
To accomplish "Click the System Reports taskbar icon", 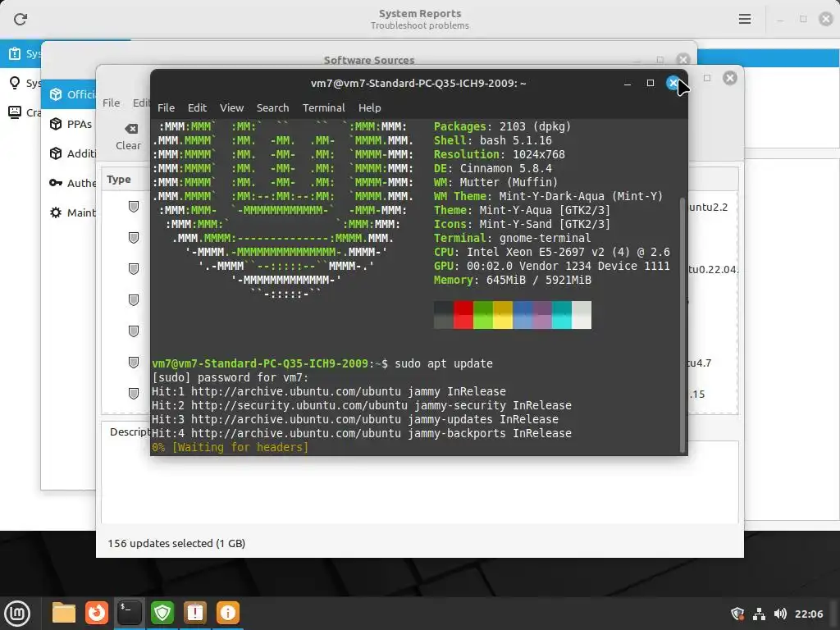I will (x=195, y=613).
